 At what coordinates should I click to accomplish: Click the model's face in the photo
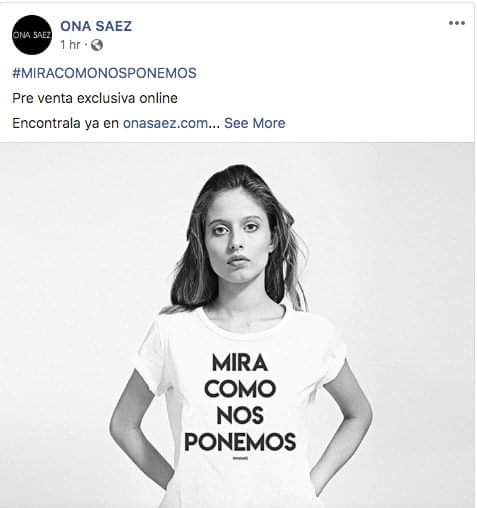pyautogui.click(x=237, y=238)
